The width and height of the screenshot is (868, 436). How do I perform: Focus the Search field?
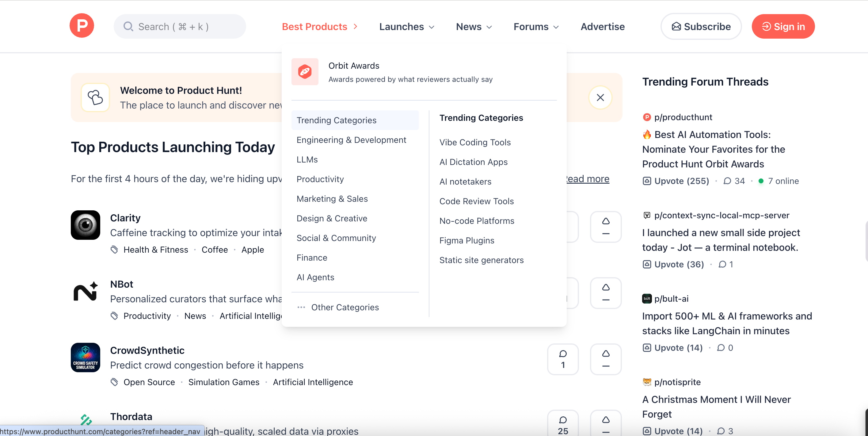coord(180,27)
